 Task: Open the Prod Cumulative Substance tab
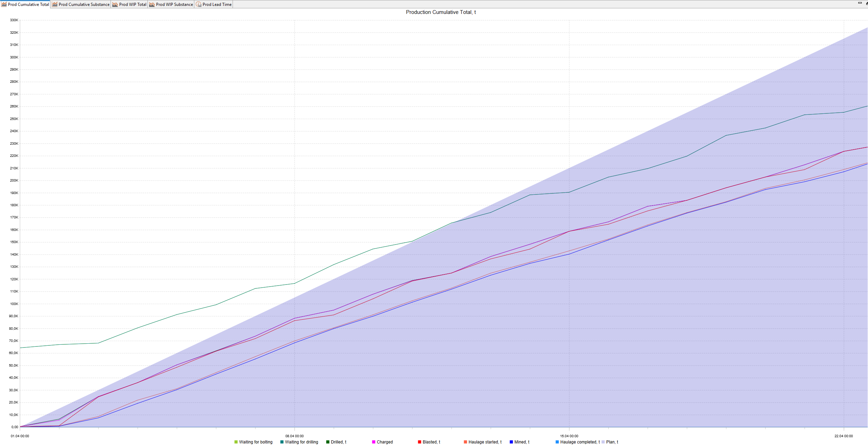coord(81,5)
